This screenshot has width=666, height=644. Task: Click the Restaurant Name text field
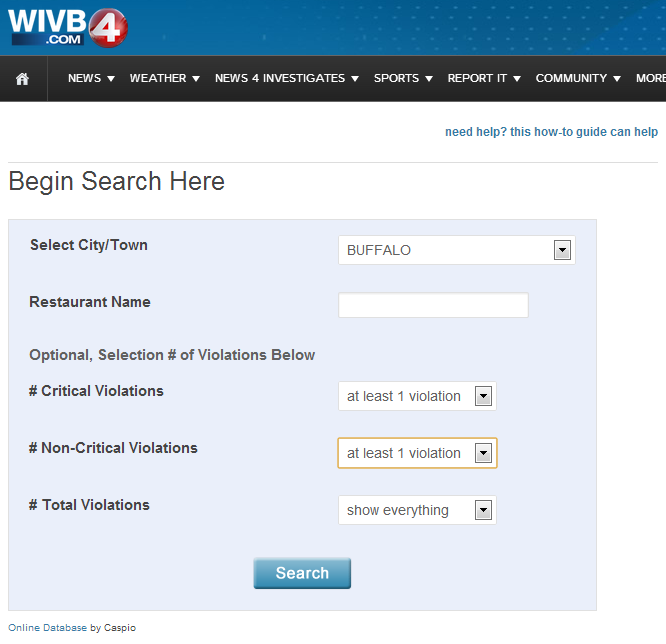(433, 305)
